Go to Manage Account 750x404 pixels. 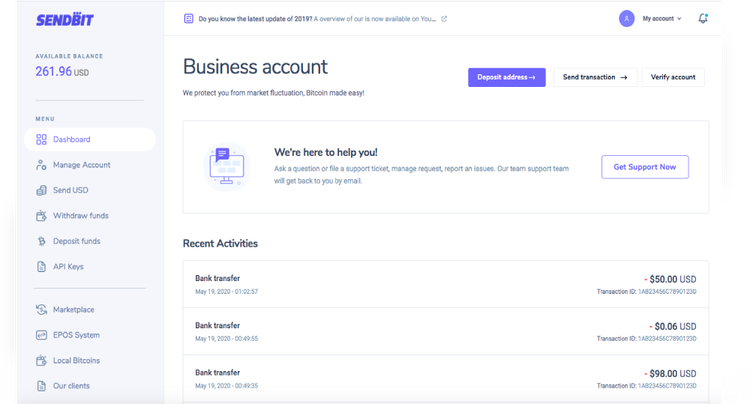[81, 165]
